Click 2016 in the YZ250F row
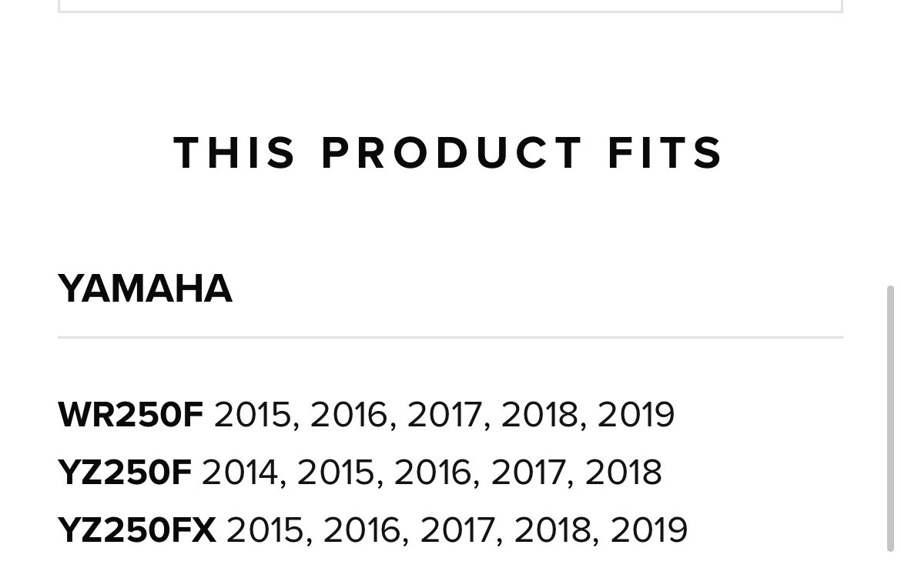The image size is (901, 588). tap(433, 473)
